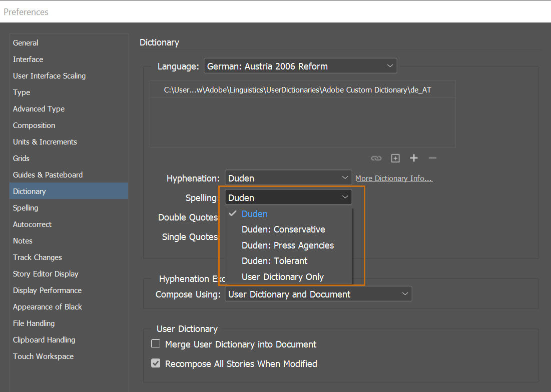Screen dimensions: 551x392
Task: Open More Dictionary Info link
Action: click(x=393, y=178)
